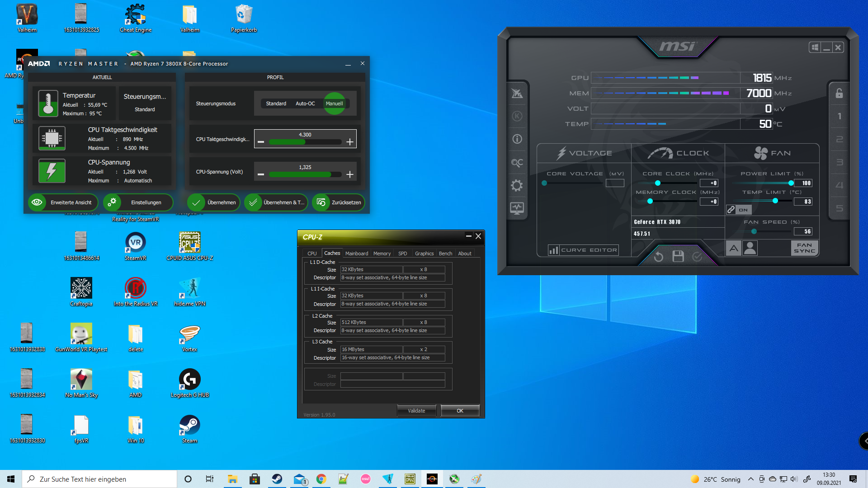868x488 pixels.
Task: Expand Erweiterte Ansicht in Ryzen Master
Action: coord(63,202)
